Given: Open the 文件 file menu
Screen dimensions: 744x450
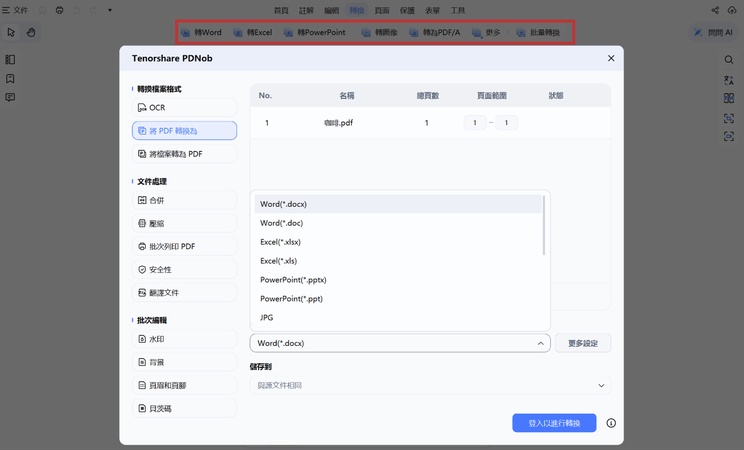Looking at the screenshot, I should tap(15, 10).
